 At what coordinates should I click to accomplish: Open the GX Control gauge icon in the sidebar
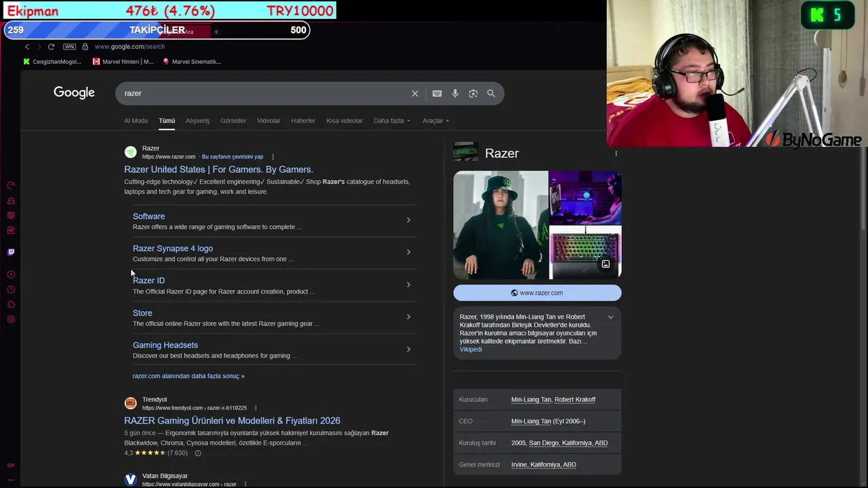(11, 185)
